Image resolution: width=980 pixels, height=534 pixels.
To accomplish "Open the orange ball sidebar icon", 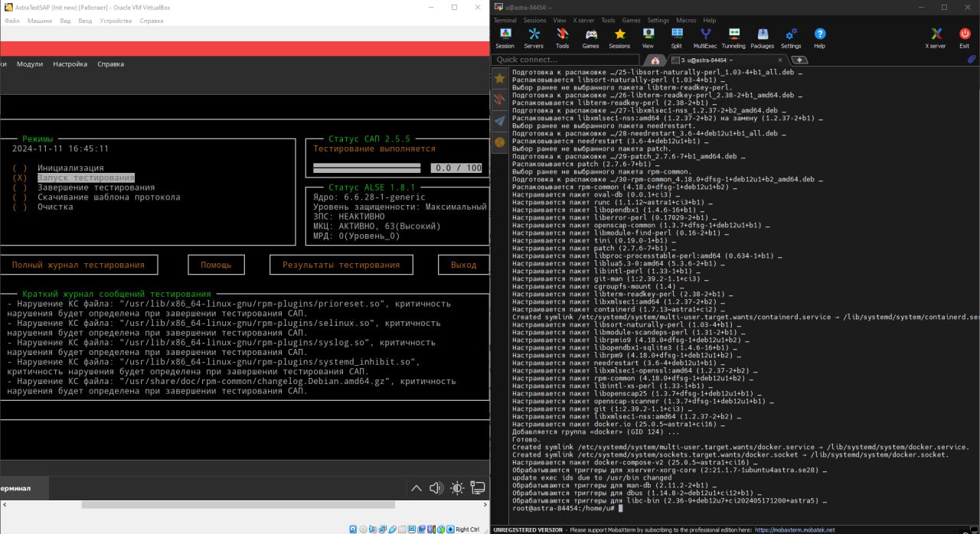I will coord(499,142).
